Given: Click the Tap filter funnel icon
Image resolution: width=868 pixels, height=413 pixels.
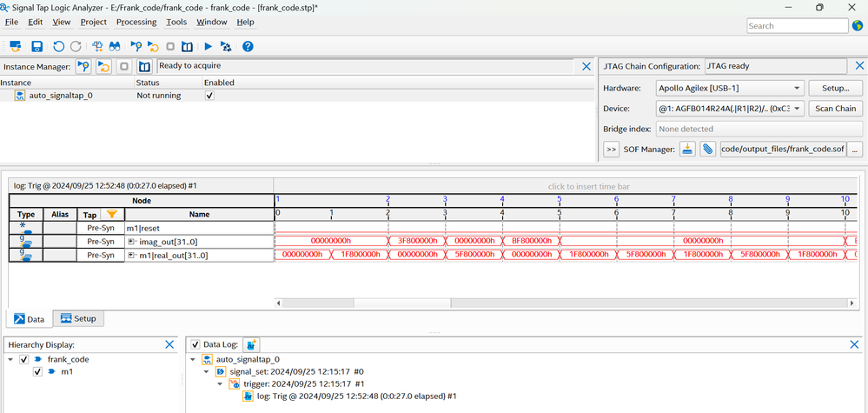Looking at the screenshot, I should click(112, 214).
